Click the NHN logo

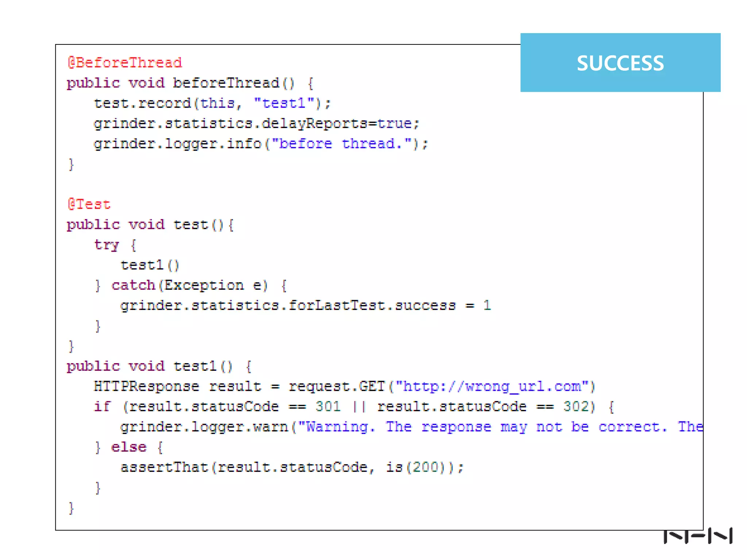pyautogui.click(x=697, y=535)
